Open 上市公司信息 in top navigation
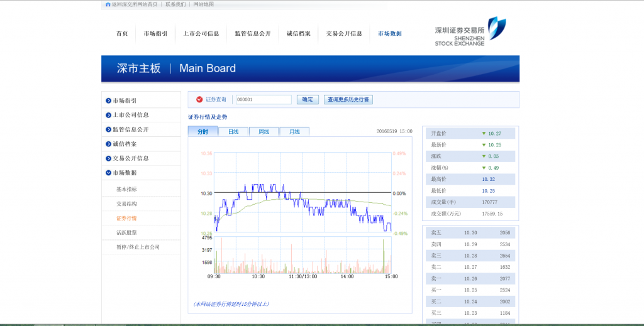 [x=201, y=34]
